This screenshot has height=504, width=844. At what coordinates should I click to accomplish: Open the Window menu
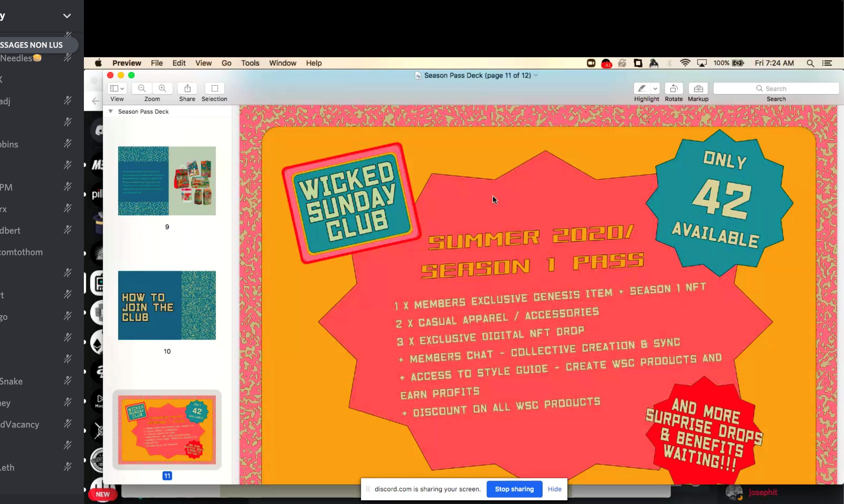(282, 63)
